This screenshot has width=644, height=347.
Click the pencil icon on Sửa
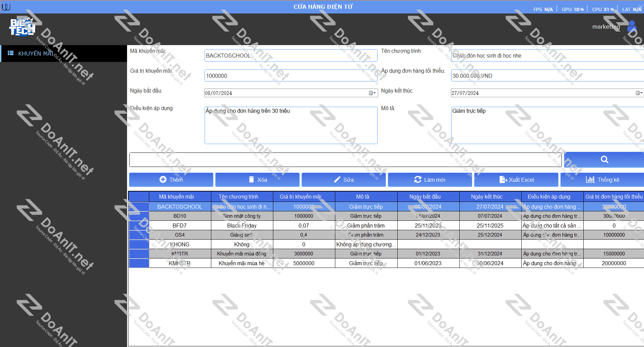(337, 180)
